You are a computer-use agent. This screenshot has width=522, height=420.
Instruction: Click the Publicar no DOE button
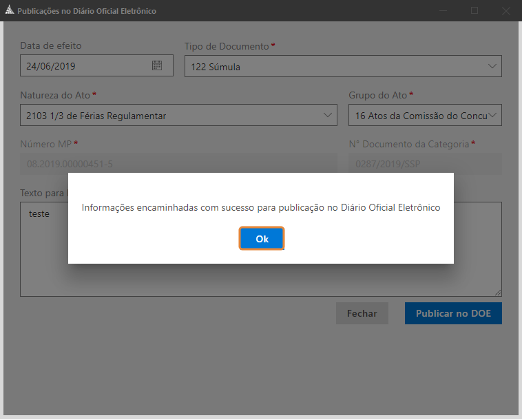(x=453, y=313)
